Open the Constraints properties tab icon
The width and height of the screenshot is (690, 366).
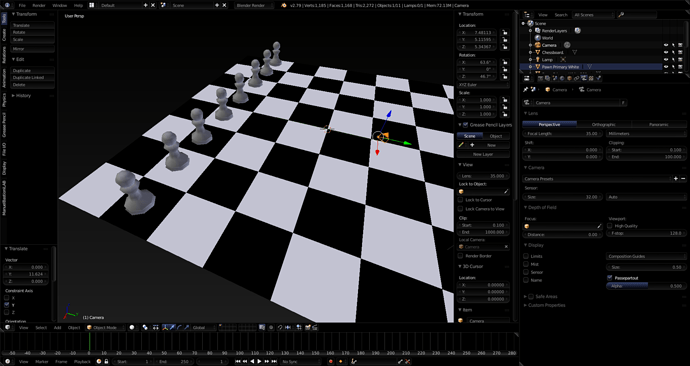576,78
